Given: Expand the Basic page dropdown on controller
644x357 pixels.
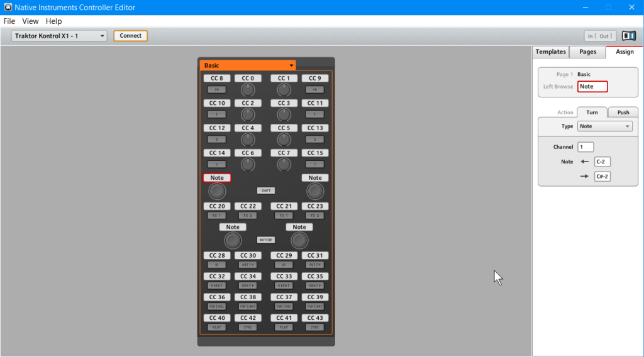Looking at the screenshot, I should pos(248,65).
